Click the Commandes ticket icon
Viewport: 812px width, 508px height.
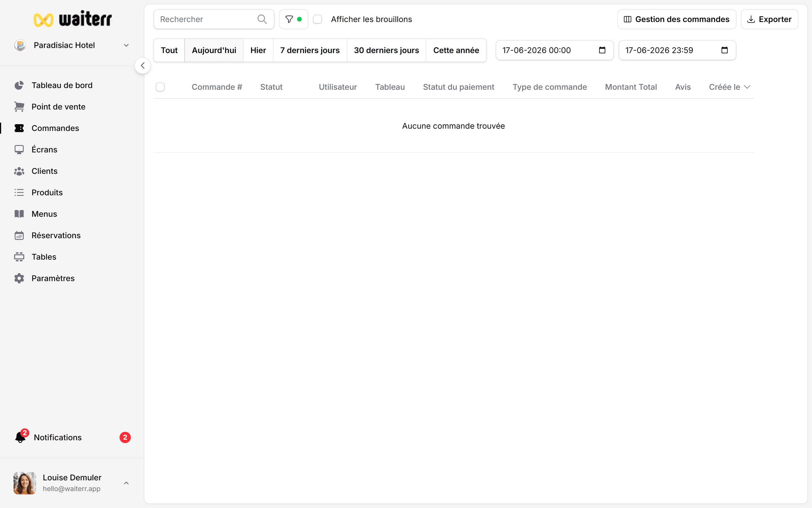[19, 128]
